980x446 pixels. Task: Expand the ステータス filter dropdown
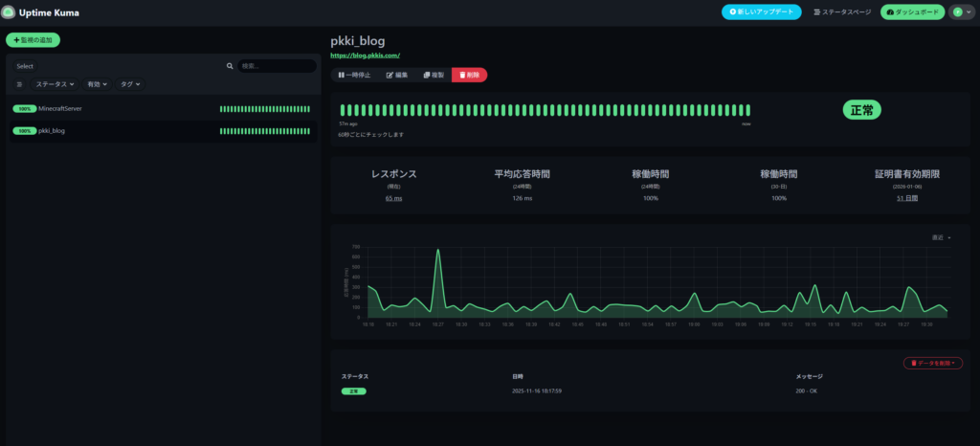pyautogui.click(x=55, y=83)
